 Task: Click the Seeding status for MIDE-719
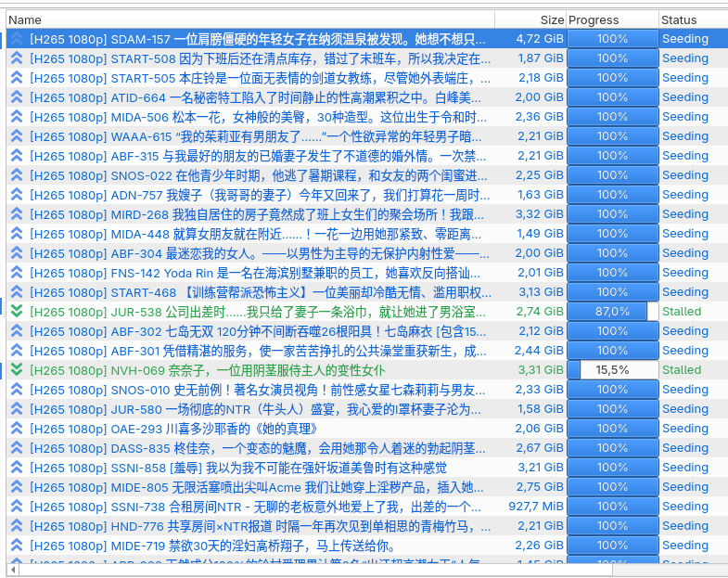[685, 546]
